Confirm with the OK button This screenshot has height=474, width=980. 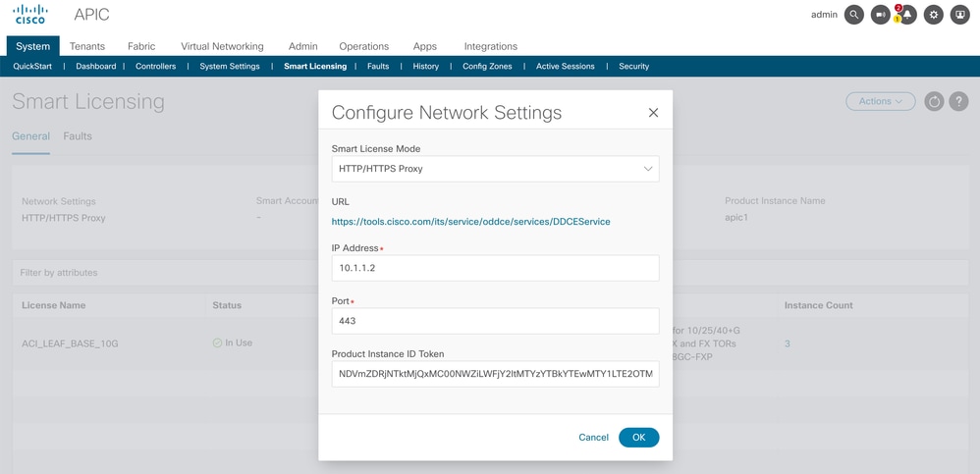coord(638,437)
